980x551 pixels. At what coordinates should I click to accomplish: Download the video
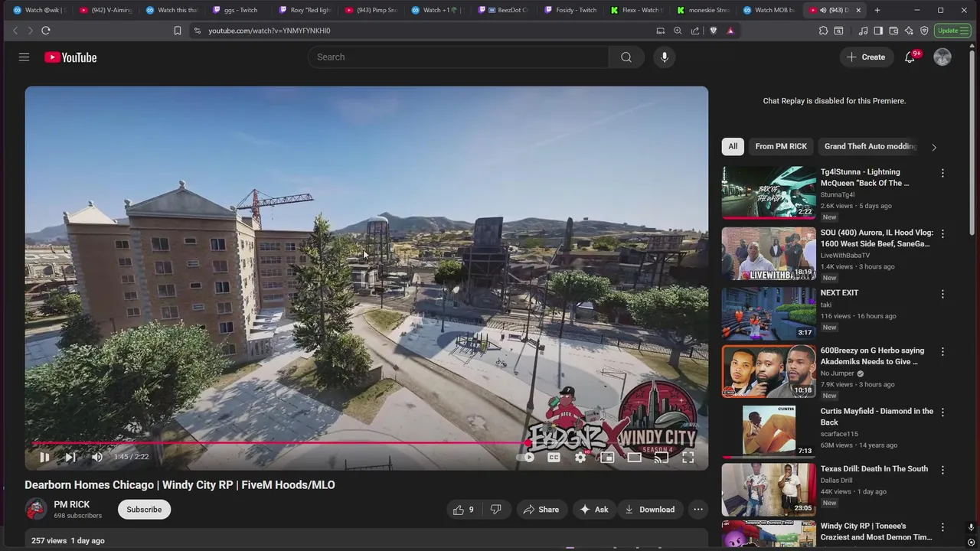tap(649, 510)
